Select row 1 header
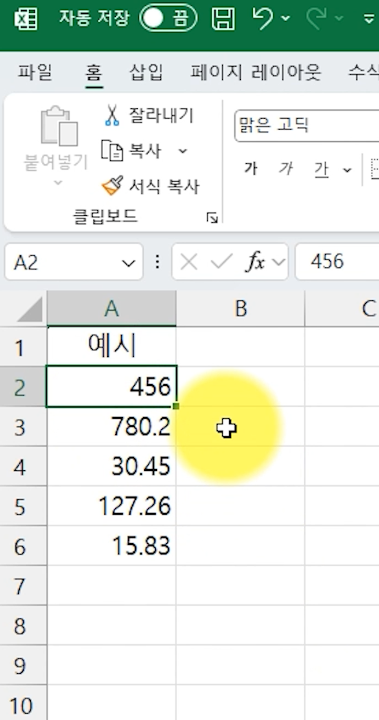 pyautogui.click(x=23, y=347)
